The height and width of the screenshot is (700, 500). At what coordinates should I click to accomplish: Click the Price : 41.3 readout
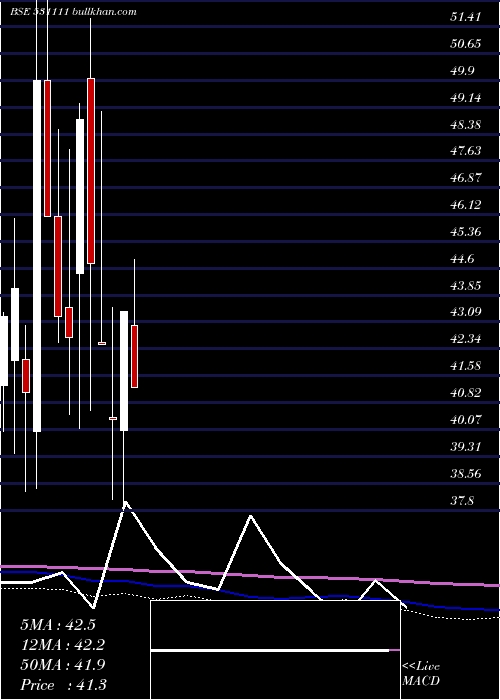[63, 685]
